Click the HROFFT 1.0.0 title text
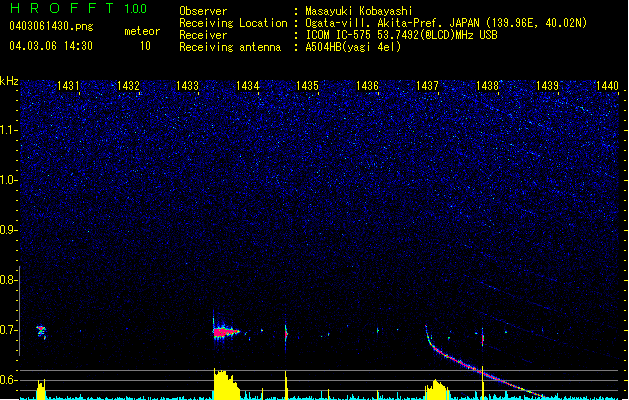Screen dimensions: 629x400 click(78, 8)
